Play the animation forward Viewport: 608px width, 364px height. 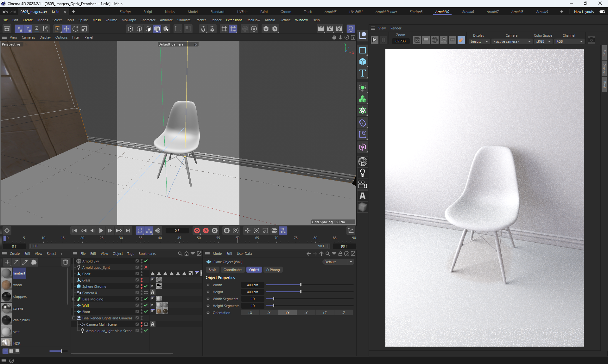coord(101,231)
